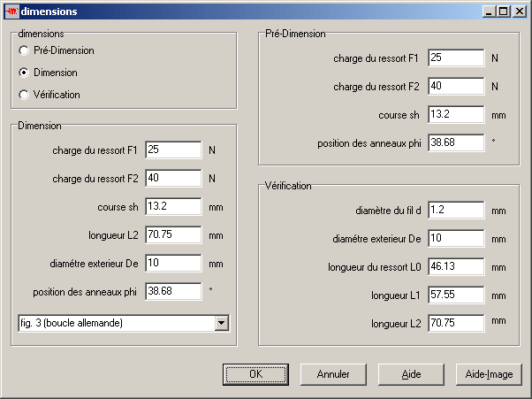This screenshot has width=532, height=399.
Task: Focus the Dimension charge du ressort F1 field
Action: pyautogui.click(x=173, y=150)
